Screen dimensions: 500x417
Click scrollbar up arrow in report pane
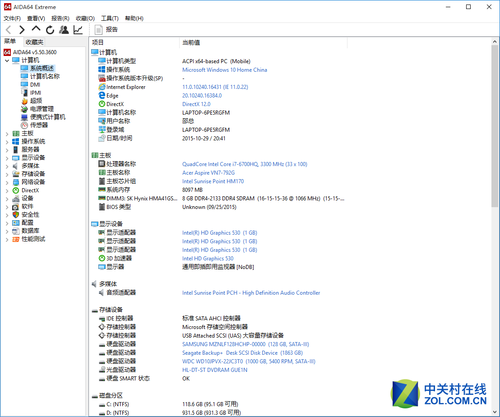[x=494, y=42]
